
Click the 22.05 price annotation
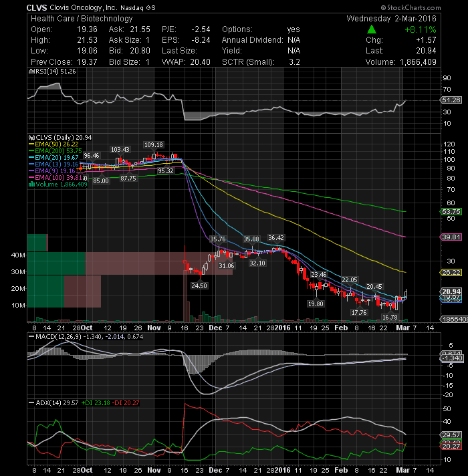coord(350,279)
